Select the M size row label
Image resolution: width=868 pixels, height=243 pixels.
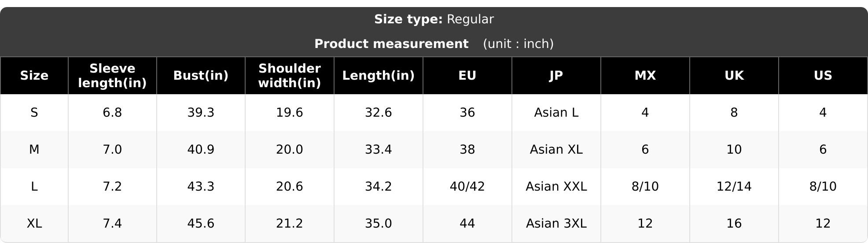34,150
